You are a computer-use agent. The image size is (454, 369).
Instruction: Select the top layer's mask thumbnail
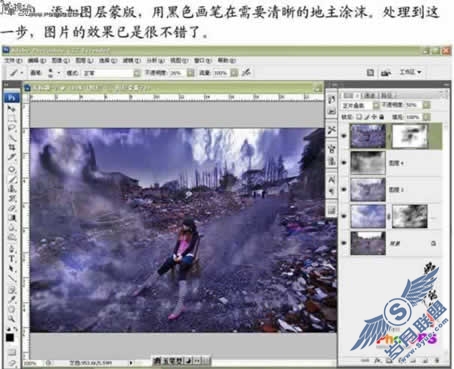click(410, 136)
